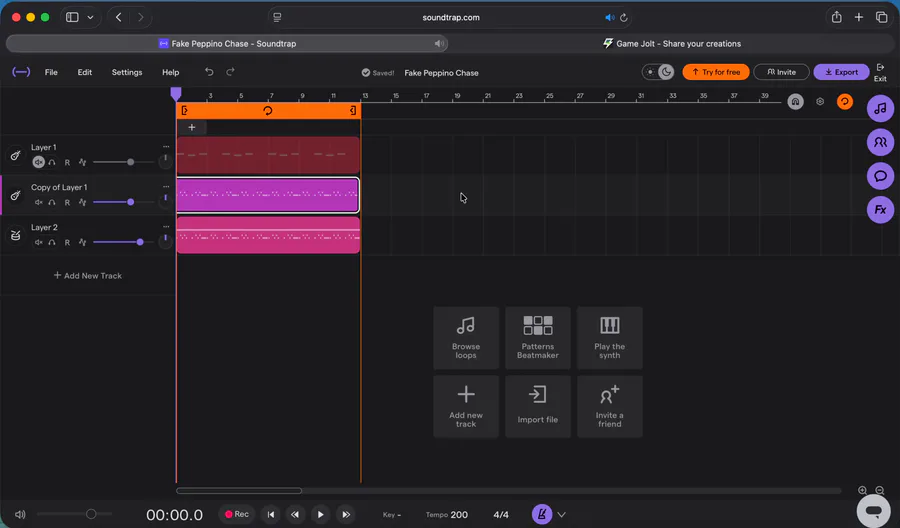Adjust master volume slider at bottom
The image size is (900, 528).
91,514
